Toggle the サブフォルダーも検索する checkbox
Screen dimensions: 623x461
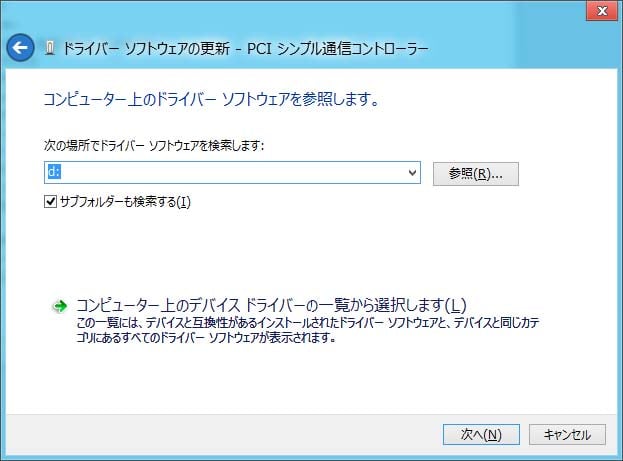(x=50, y=201)
